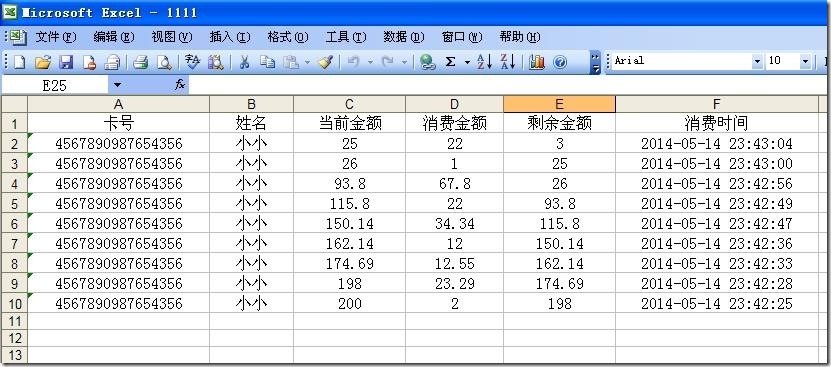Screen dimensions: 831x367
Task: Select column F header
Action: [717, 104]
